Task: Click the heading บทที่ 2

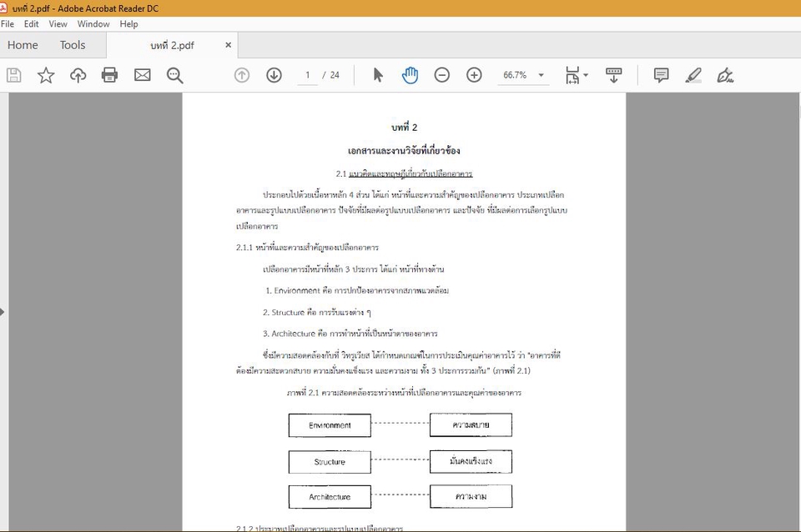Action: tap(404, 127)
